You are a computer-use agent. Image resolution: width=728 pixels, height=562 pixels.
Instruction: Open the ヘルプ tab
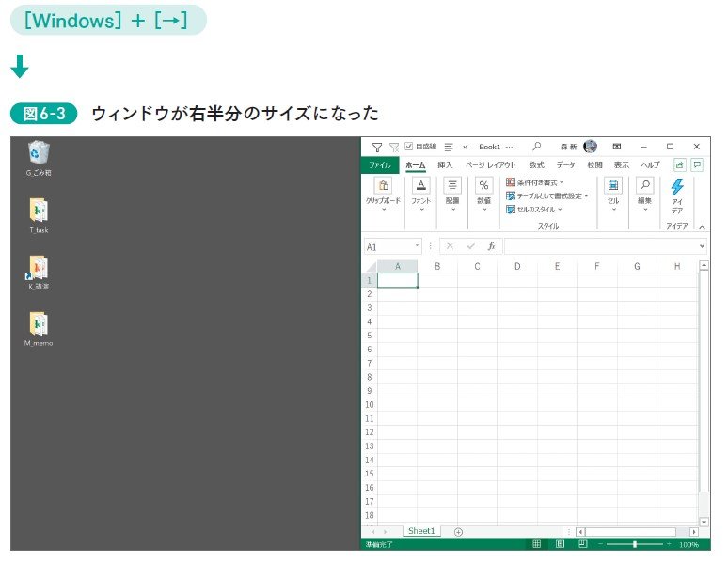pyautogui.click(x=650, y=165)
